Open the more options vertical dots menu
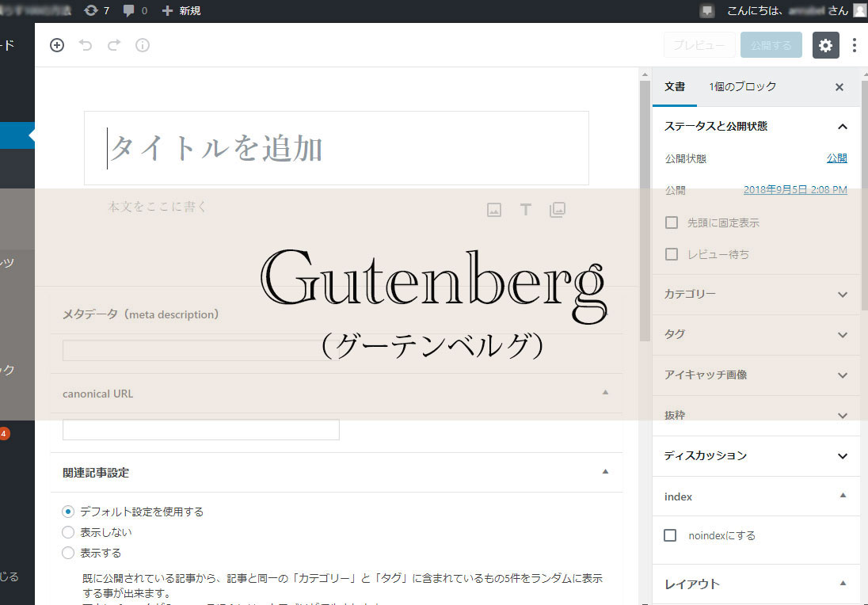The width and height of the screenshot is (868, 605). click(x=855, y=45)
